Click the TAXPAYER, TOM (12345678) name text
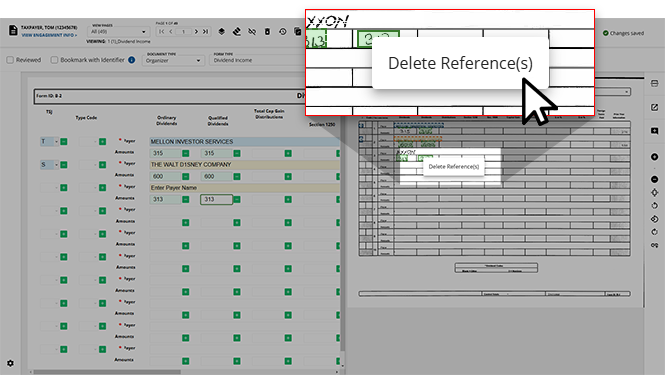Viewport: 665px width, 375px height. tap(49, 28)
